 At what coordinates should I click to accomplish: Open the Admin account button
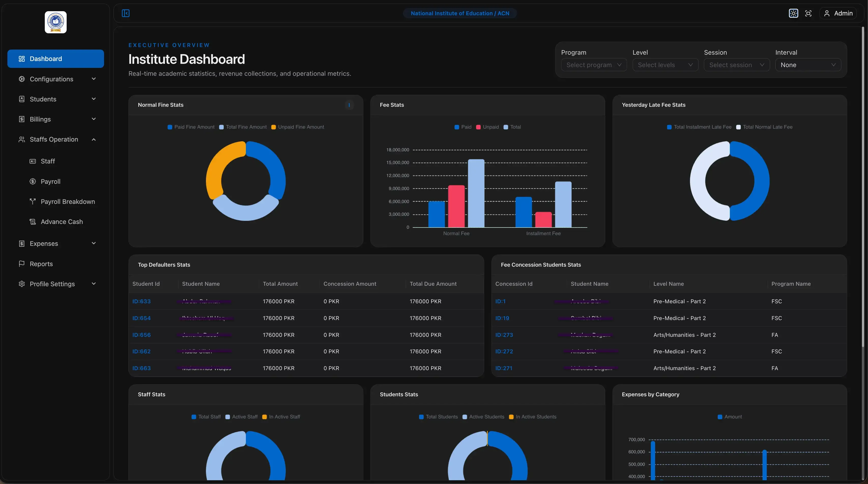point(838,13)
